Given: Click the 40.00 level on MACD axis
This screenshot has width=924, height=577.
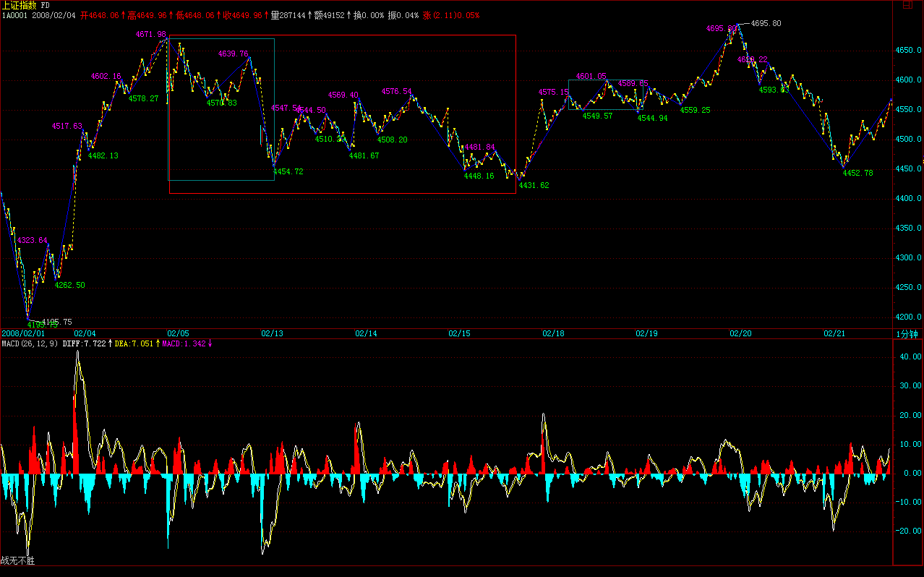Looking at the screenshot, I should click(x=910, y=357).
